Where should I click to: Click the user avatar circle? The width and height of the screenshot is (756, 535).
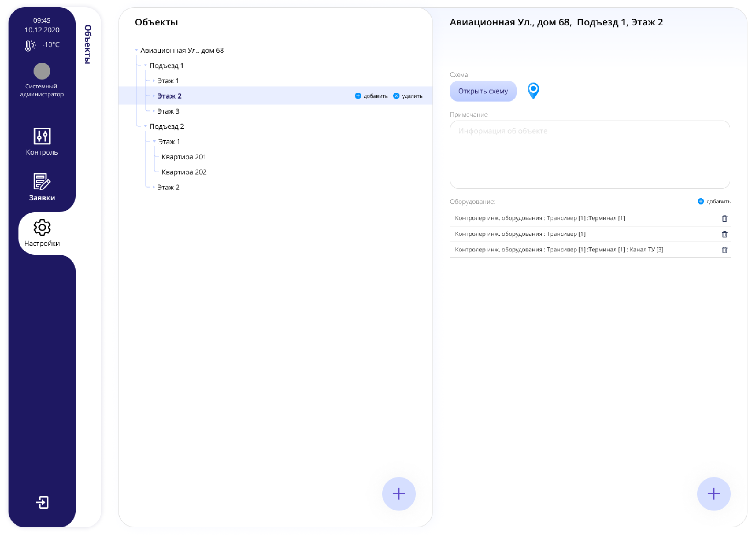coord(42,71)
